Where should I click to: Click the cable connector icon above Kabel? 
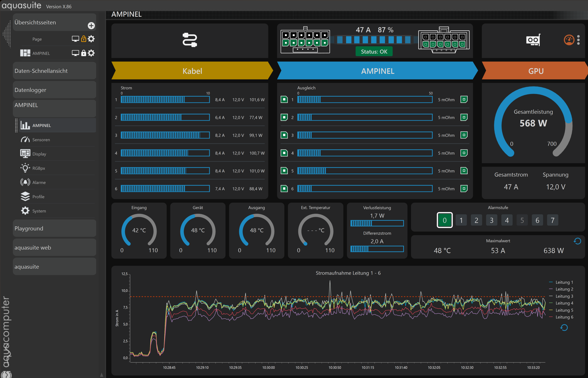point(190,40)
